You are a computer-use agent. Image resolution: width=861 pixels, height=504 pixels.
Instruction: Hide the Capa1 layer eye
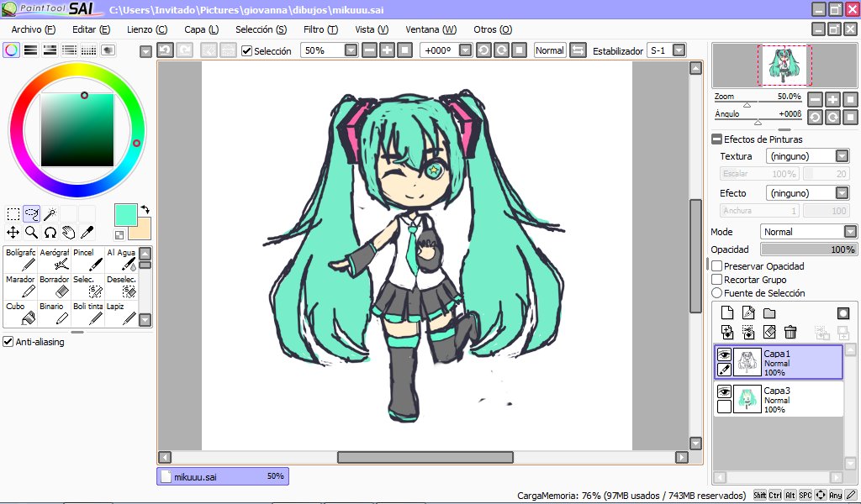tap(724, 354)
